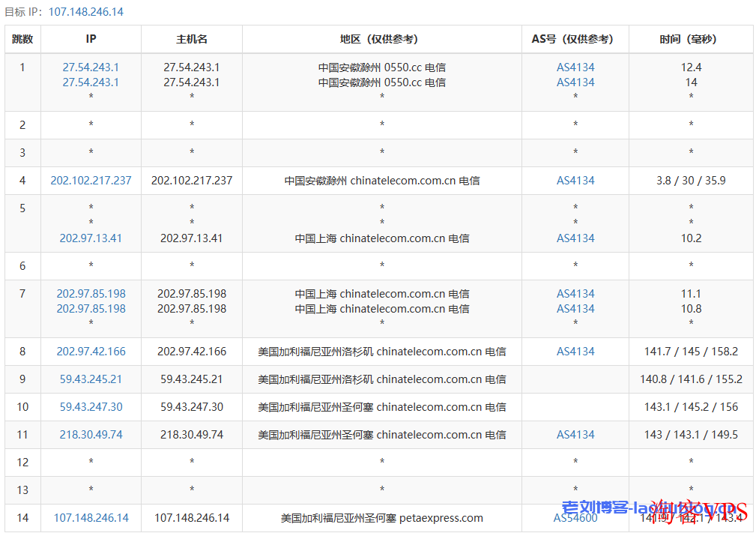Click the 时间（毫秒）column header
The height and width of the screenshot is (536, 756).
pos(691,39)
